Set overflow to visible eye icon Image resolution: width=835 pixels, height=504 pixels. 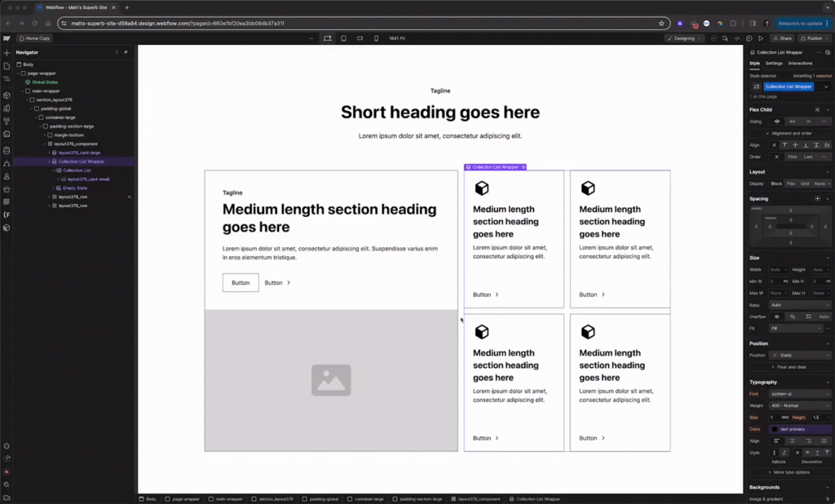tap(777, 316)
